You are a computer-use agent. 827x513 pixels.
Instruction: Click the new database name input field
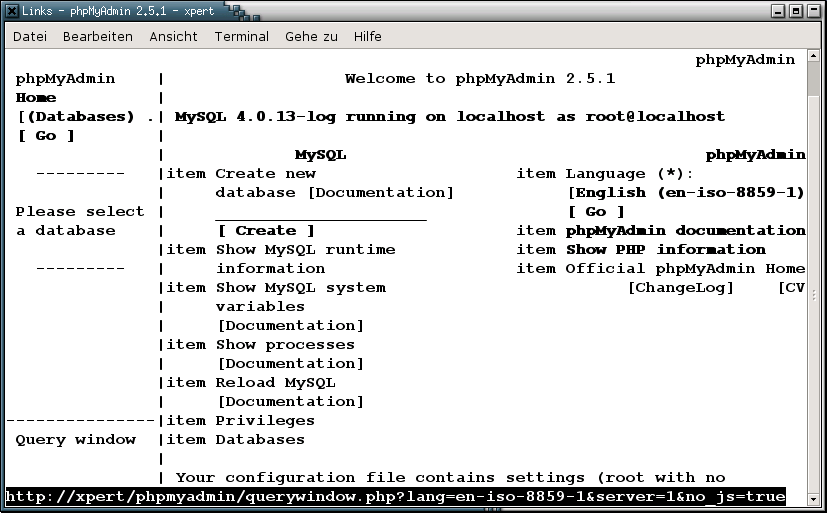(x=320, y=212)
